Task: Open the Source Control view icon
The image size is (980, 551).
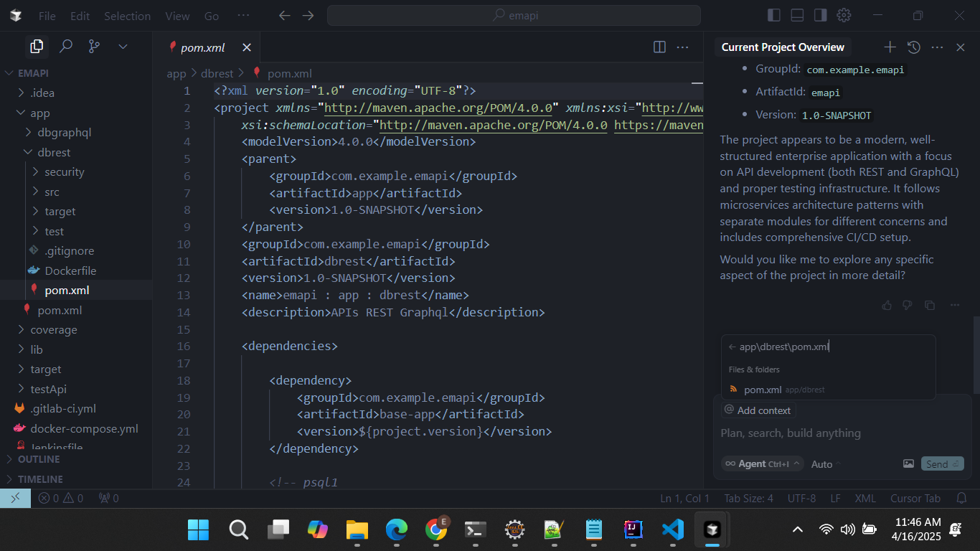Action: click(x=94, y=47)
